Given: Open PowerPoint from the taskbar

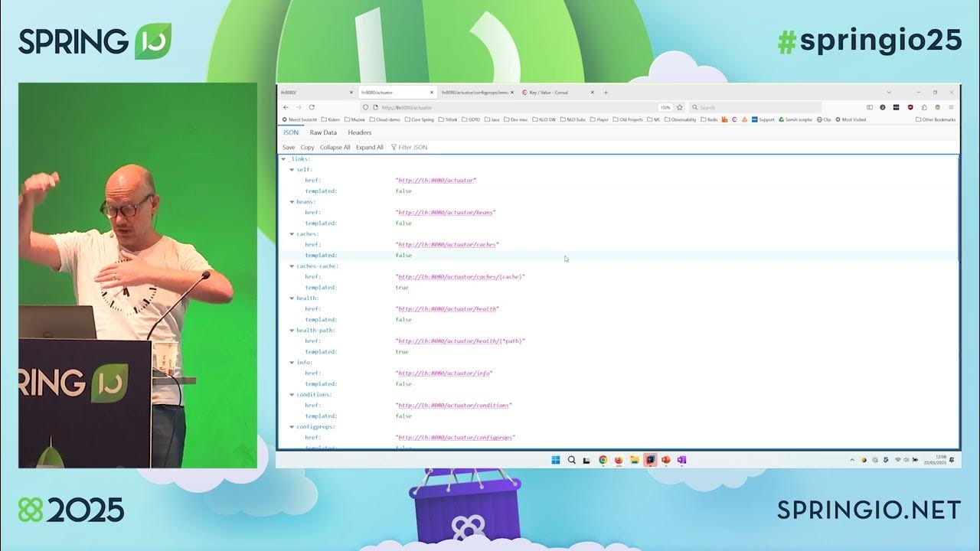Looking at the screenshot, I should (666, 460).
